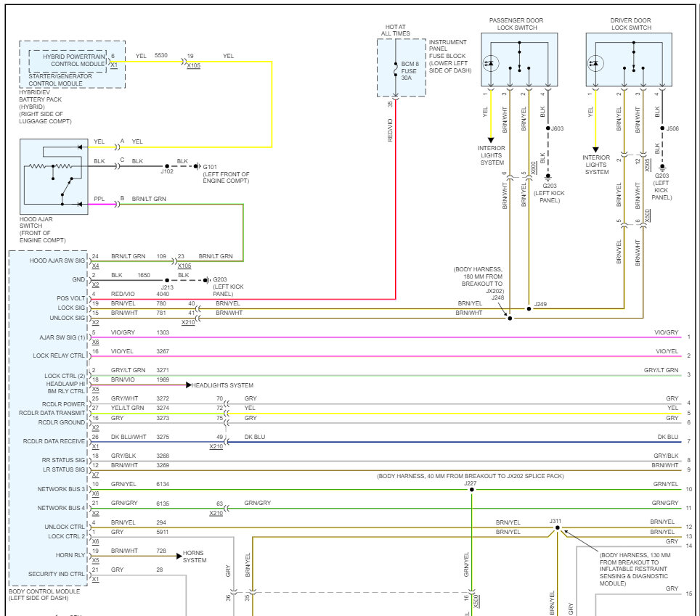Click the "NETWORK BUS 3" pin label
Viewport: 700px width, 616px height.
(x=61, y=489)
